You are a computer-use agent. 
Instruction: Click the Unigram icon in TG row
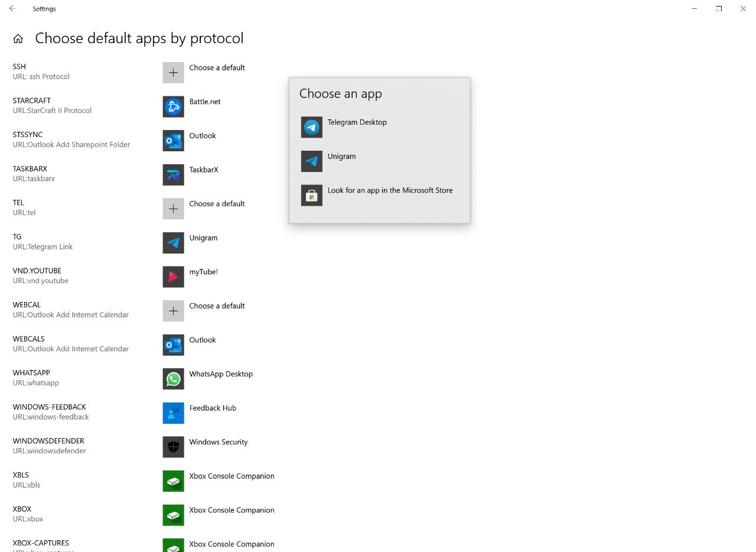tap(173, 242)
